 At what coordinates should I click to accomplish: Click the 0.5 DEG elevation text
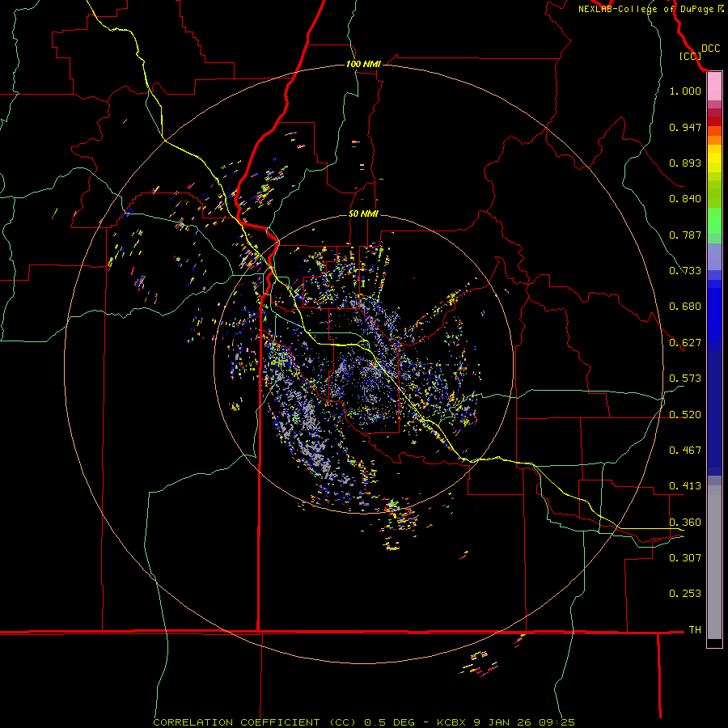pos(390,722)
